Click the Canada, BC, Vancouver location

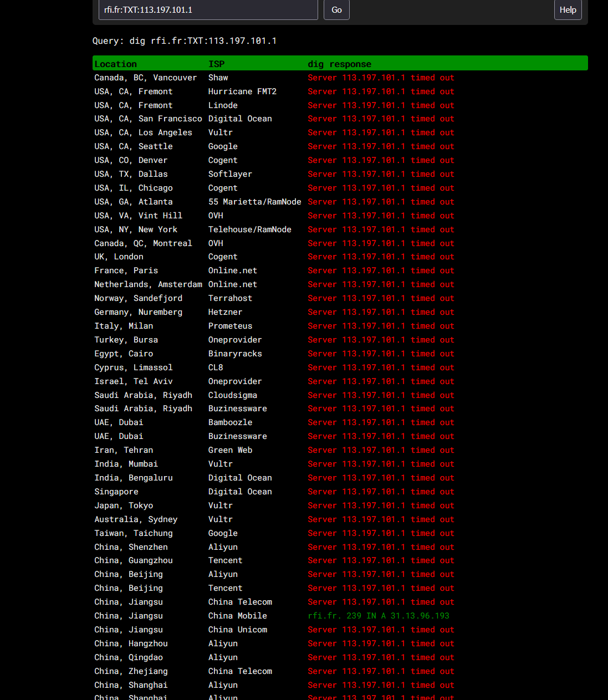tap(145, 78)
